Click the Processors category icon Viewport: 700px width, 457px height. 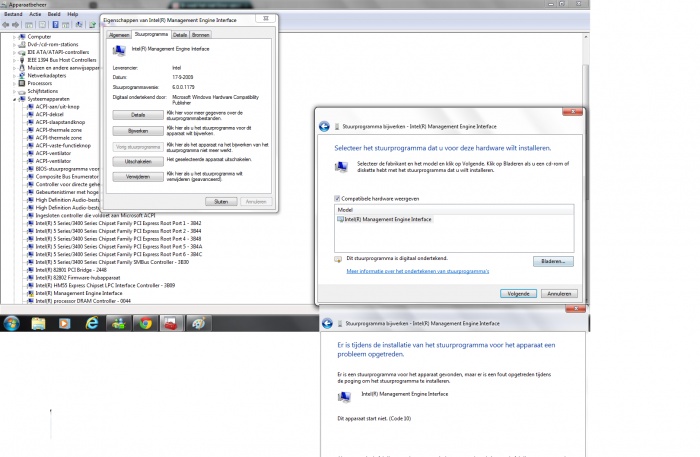coord(22,83)
